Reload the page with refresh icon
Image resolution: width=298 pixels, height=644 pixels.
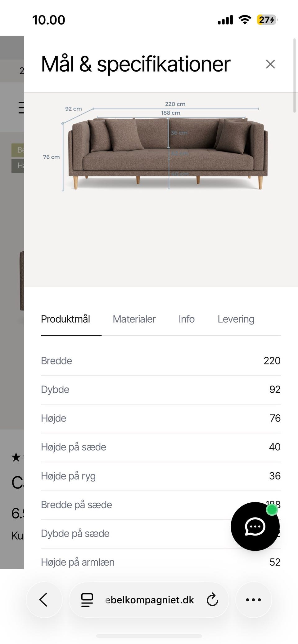click(212, 600)
